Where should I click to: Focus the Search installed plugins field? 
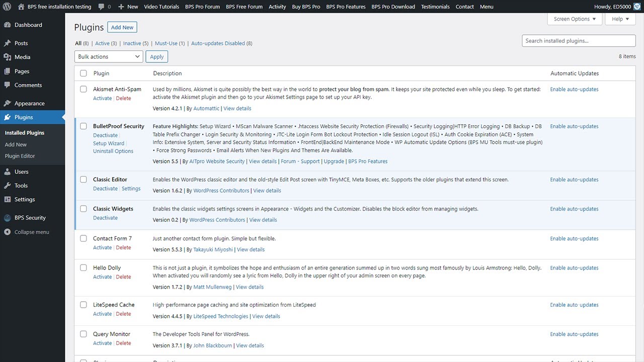(x=579, y=41)
